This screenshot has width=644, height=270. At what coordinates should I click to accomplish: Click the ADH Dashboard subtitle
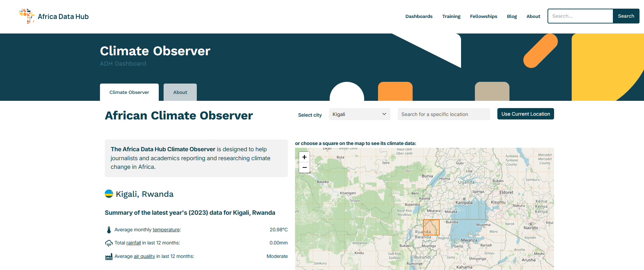123,64
